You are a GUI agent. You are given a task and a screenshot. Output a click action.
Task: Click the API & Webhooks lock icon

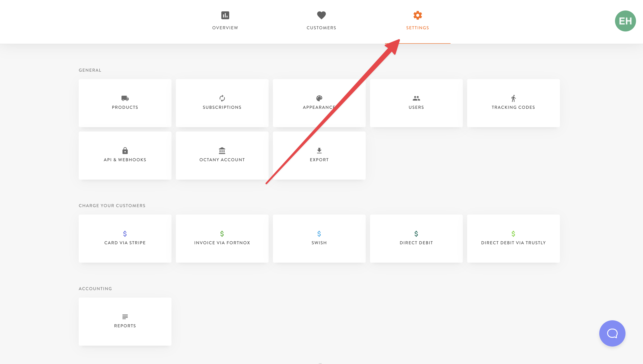tap(125, 151)
